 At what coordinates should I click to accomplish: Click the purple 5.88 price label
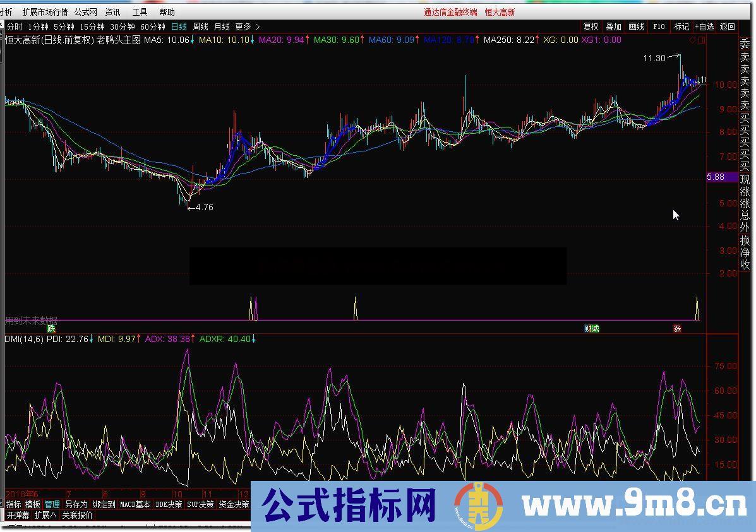click(718, 177)
